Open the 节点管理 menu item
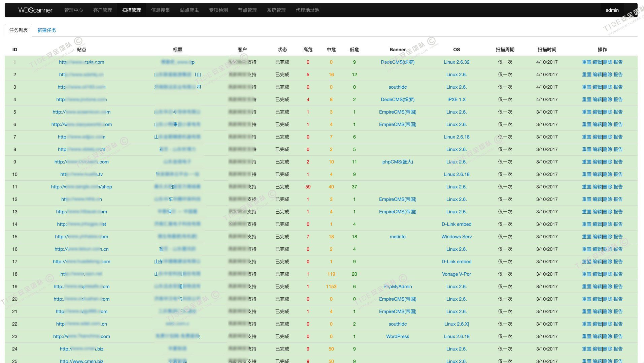 point(247,10)
